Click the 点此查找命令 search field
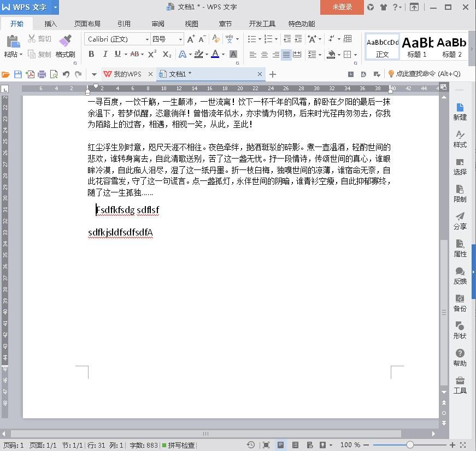The image size is (476, 451). click(425, 74)
